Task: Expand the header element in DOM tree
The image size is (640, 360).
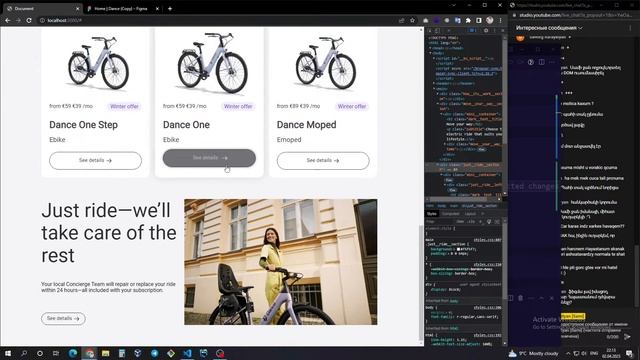Action: [x=434, y=84]
